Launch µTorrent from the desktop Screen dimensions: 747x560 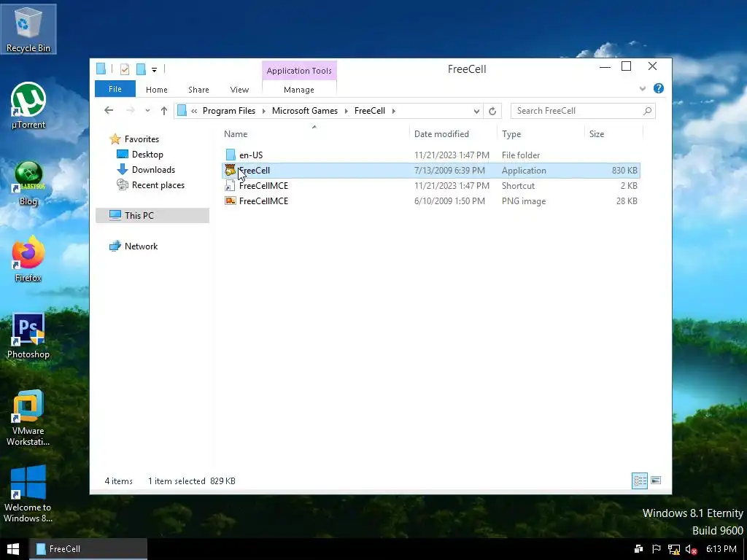click(28, 106)
